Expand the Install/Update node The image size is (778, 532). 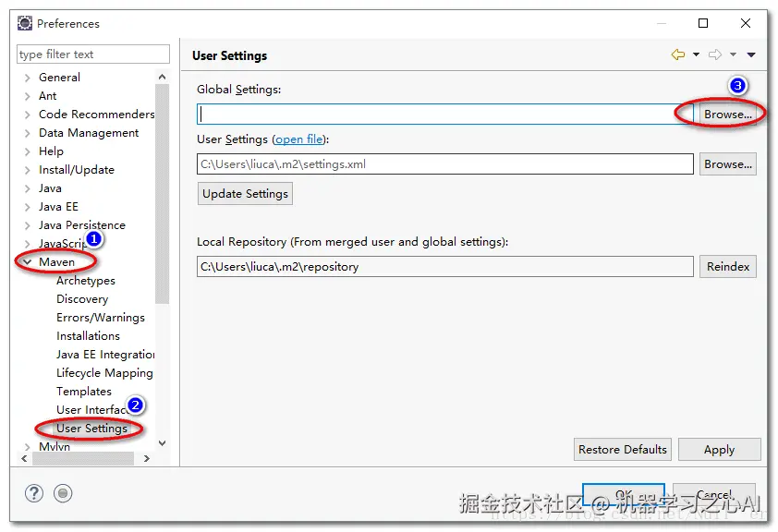[x=28, y=170]
